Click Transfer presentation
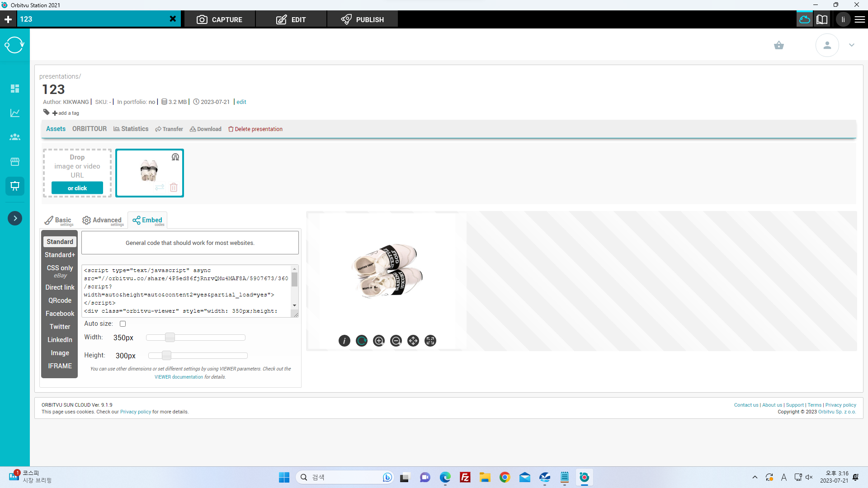 [169, 129]
